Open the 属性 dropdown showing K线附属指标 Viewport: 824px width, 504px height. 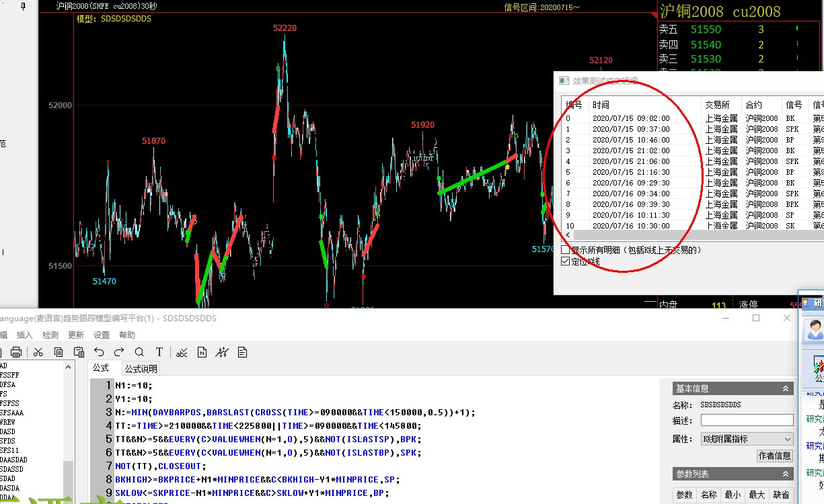coord(747,439)
